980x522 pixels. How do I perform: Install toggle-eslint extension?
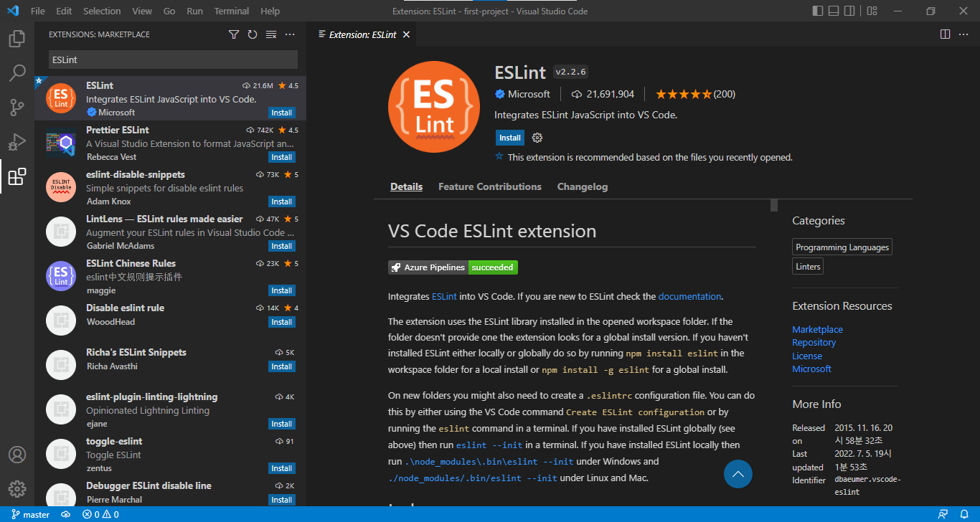[281, 468]
